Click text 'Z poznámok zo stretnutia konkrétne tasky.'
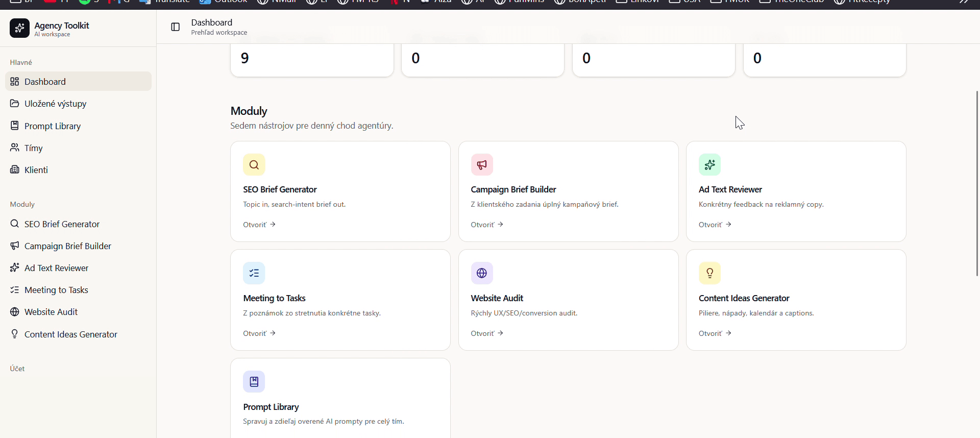The width and height of the screenshot is (980, 438). [x=312, y=313]
